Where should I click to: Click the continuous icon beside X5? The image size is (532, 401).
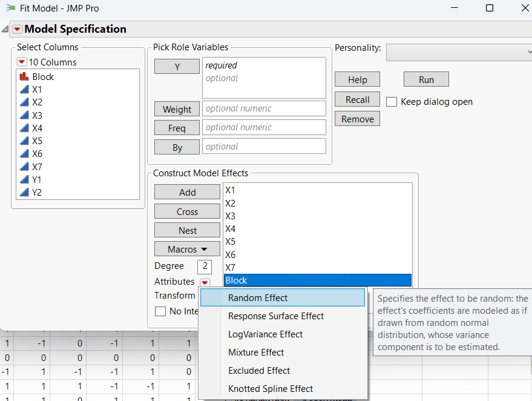pyautogui.click(x=24, y=141)
